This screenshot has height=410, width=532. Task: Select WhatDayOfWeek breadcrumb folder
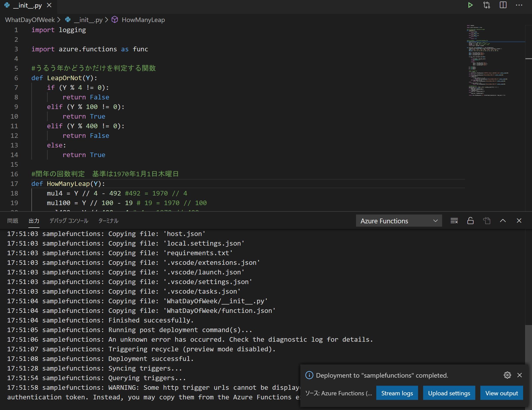pos(30,20)
